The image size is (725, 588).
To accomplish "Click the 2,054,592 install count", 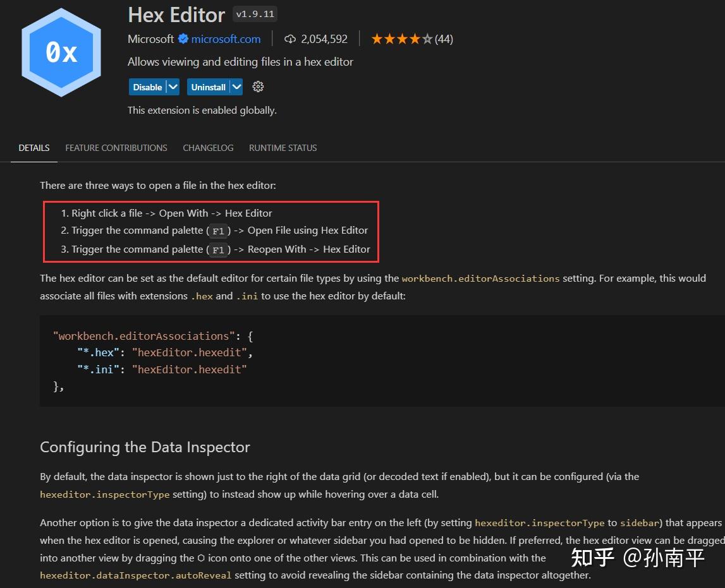I will coord(324,39).
